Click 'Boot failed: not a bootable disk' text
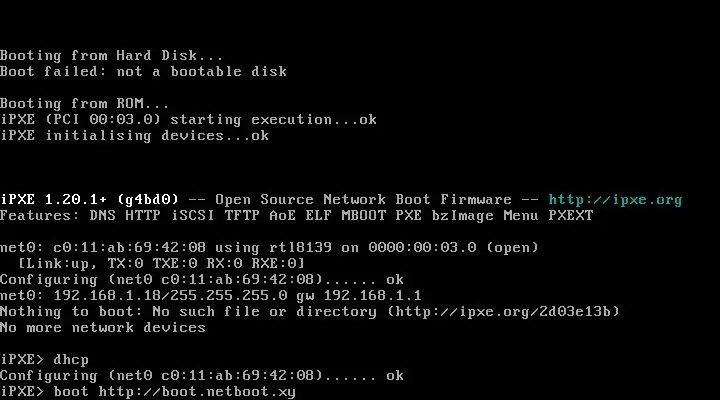Screen dimensions: 720x400 (143, 72)
